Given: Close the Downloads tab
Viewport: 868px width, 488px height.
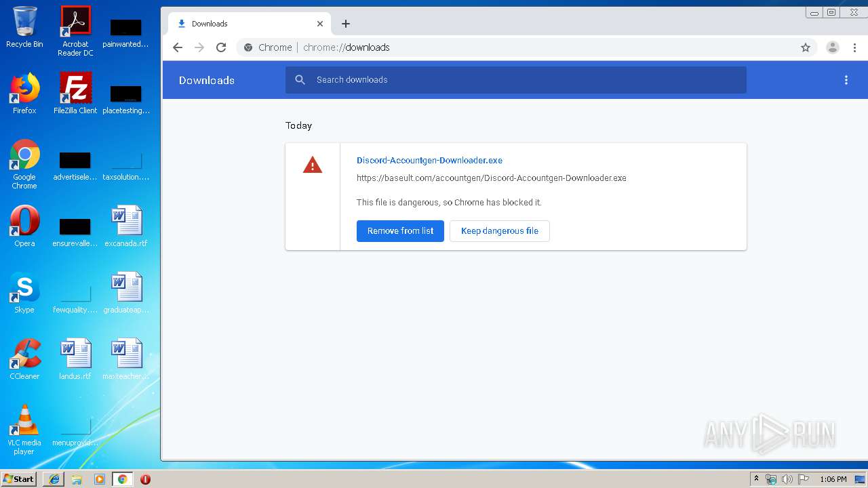Looking at the screenshot, I should (320, 24).
